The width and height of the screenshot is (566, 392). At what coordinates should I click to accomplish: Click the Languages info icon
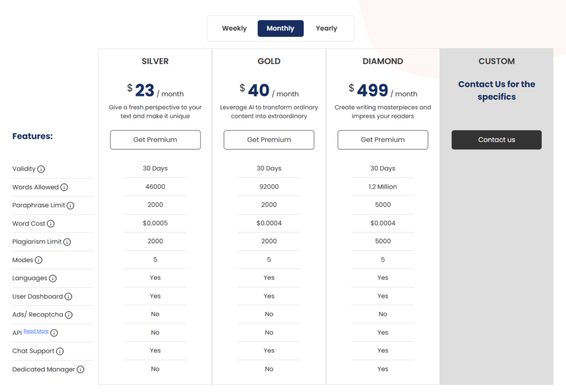tap(53, 279)
